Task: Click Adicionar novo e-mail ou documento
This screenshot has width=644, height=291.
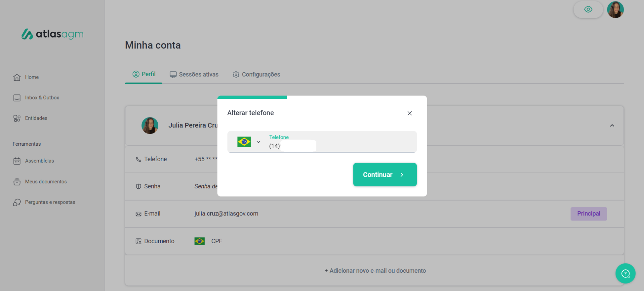Action: coord(375,270)
